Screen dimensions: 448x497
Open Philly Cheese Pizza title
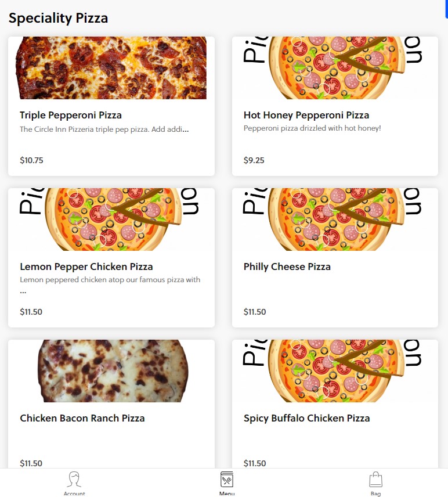(x=287, y=266)
